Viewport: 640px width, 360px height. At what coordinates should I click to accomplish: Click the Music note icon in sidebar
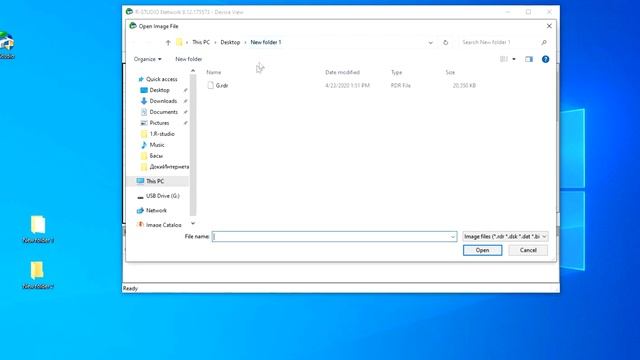pos(144,145)
